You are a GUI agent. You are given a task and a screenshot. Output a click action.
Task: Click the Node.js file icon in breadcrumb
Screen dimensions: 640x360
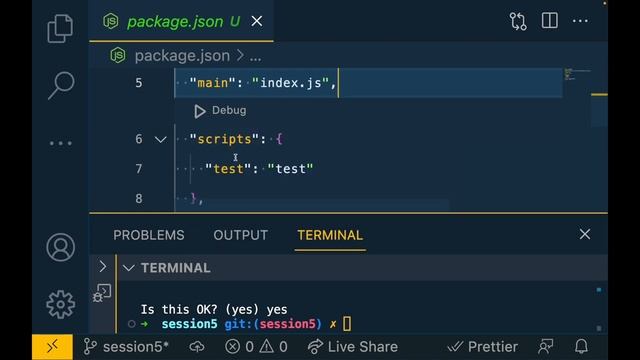(x=118, y=55)
